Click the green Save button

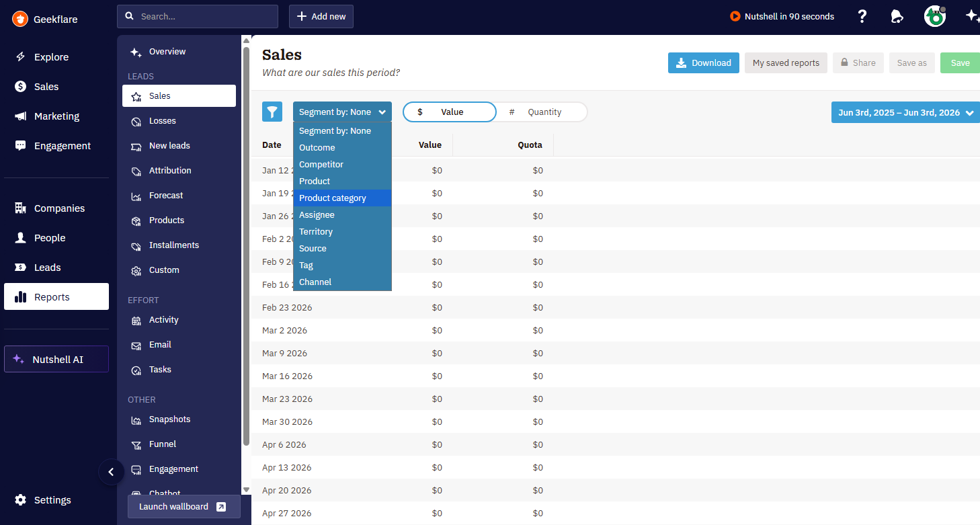(x=960, y=63)
